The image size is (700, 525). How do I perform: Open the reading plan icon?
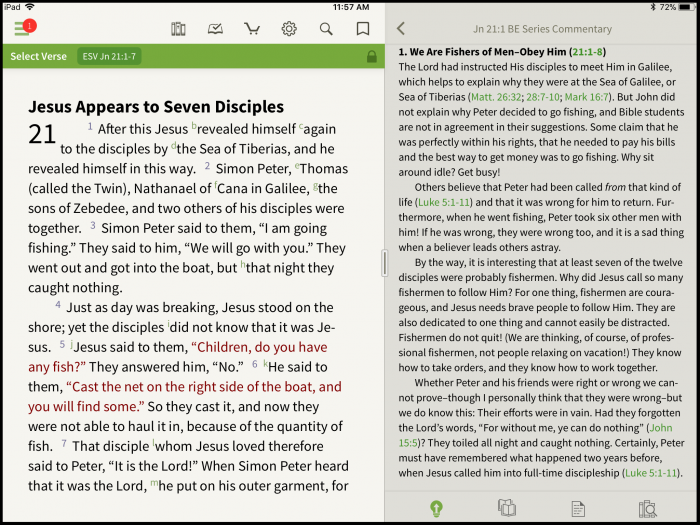(x=215, y=29)
